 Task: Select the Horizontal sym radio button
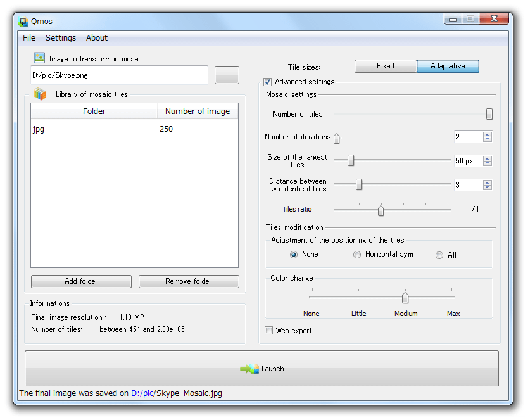point(357,255)
